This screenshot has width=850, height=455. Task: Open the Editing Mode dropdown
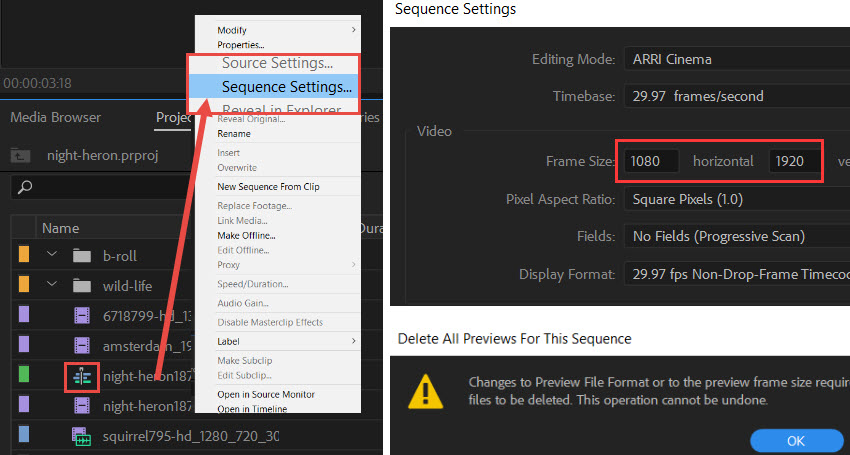737,59
